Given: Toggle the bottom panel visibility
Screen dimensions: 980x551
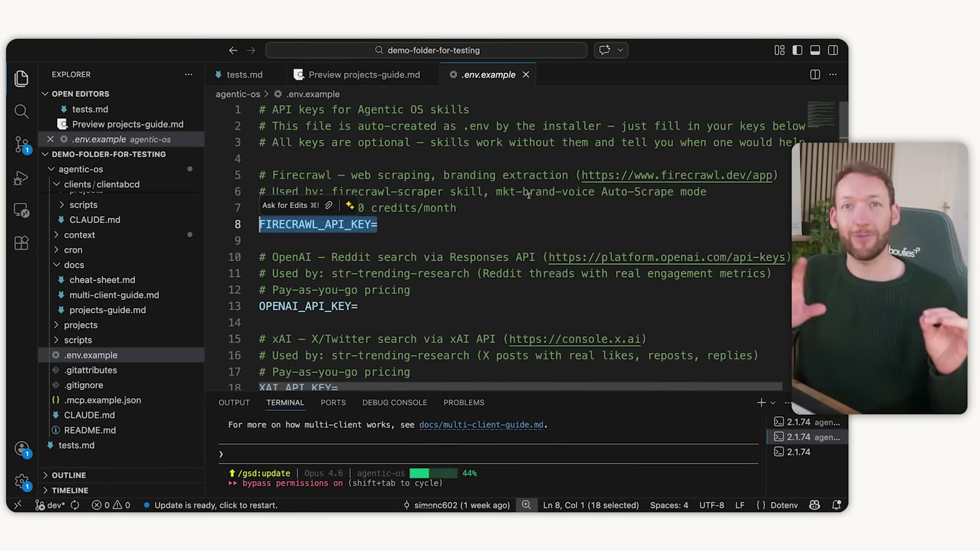Looking at the screenshot, I should click(x=815, y=50).
